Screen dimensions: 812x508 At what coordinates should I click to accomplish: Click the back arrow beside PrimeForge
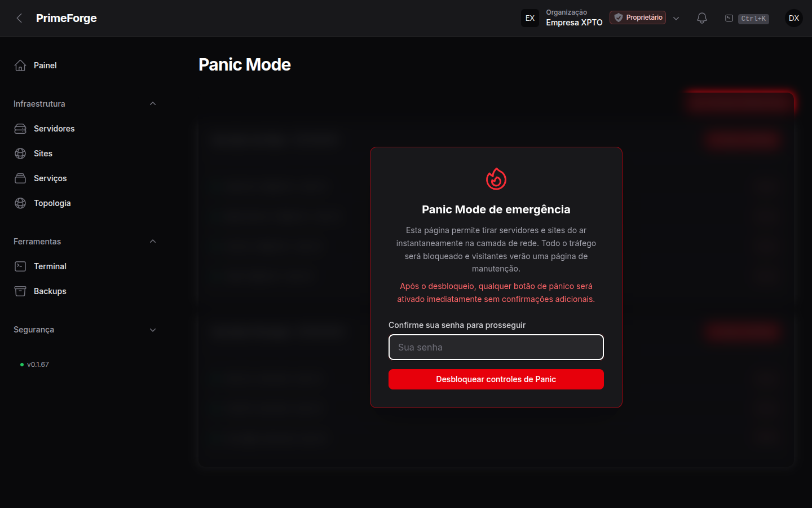pos(20,18)
